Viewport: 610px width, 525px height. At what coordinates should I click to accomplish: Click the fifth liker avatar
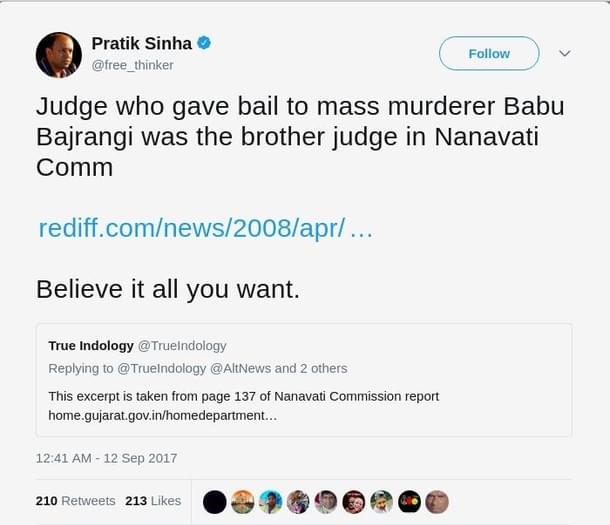coord(326,501)
